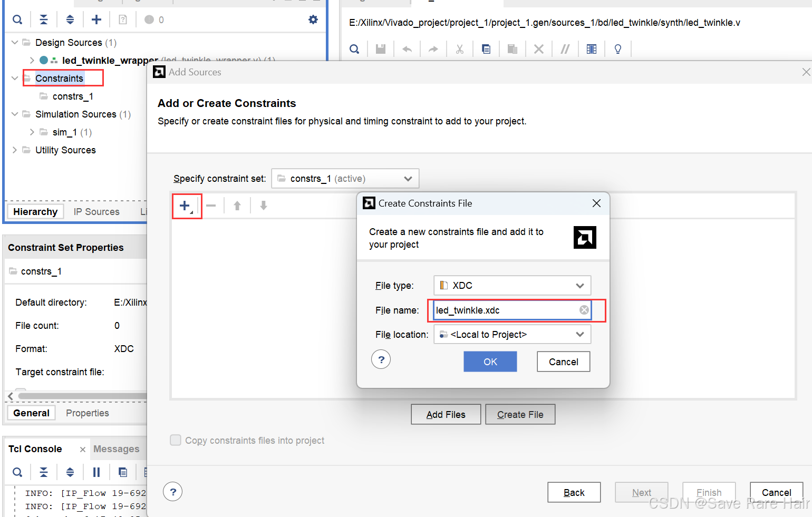Select Properties tab in properties panel
The height and width of the screenshot is (517, 812).
(x=88, y=413)
